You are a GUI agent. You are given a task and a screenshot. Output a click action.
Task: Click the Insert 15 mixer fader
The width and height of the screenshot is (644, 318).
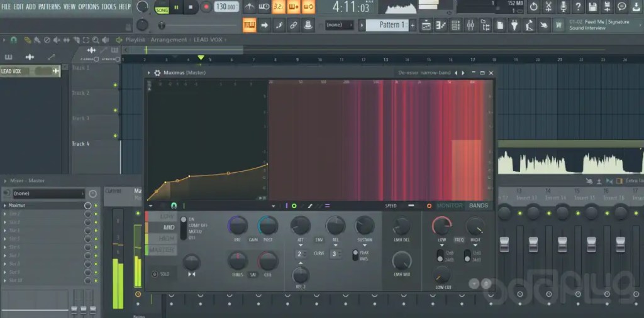591,244
